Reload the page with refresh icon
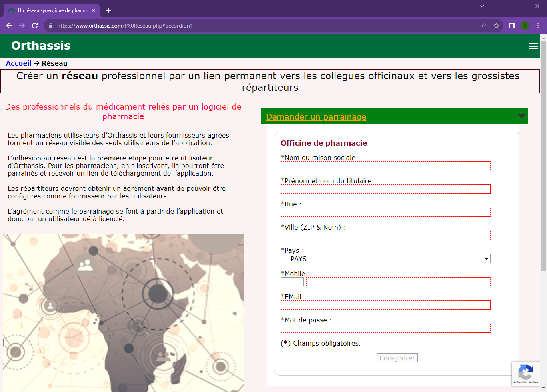The width and height of the screenshot is (547, 392). (35, 26)
